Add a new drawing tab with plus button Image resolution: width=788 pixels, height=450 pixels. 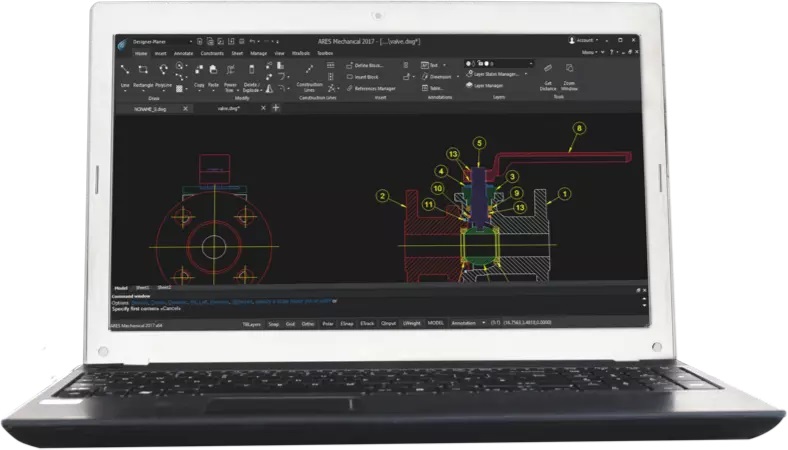click(275, 108)
